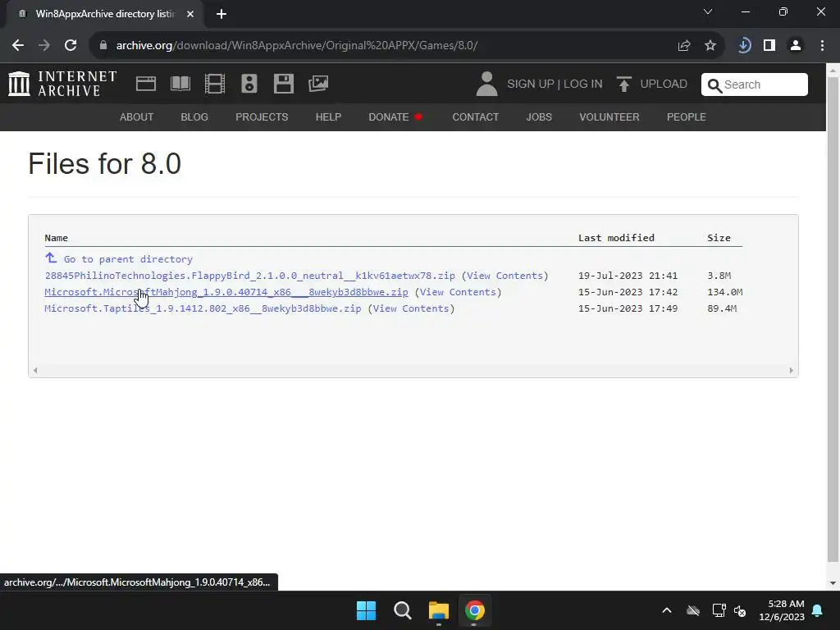Bookmark this page with star icon

(710, 46)
